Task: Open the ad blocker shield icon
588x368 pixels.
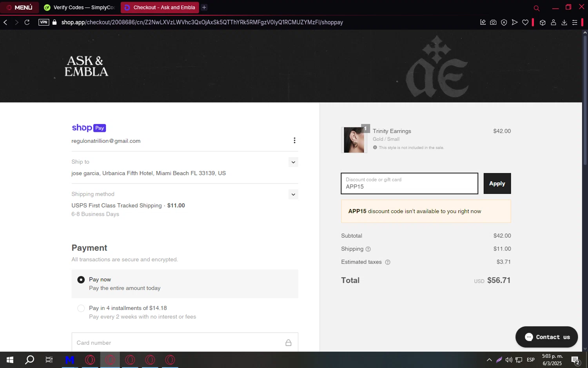Action: (x=504, y=22)
